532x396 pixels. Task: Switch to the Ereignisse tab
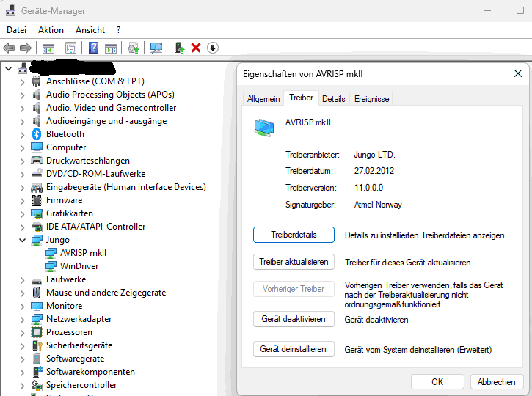pos(371,99)
